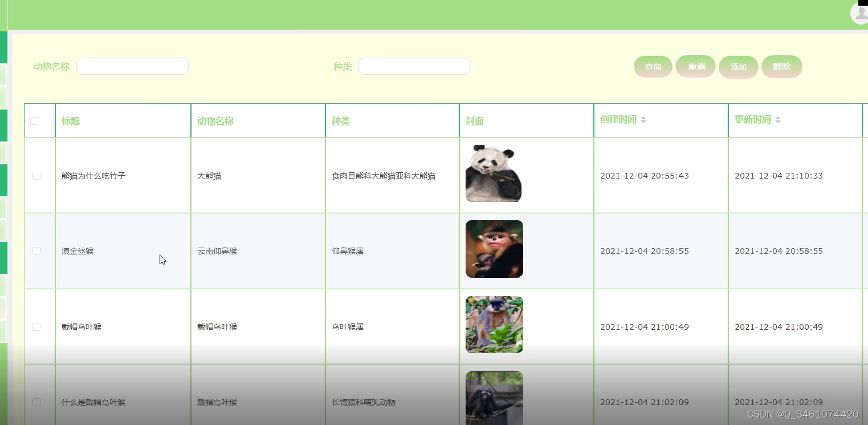This screenshot has width=868, height=425.
Task: Click the 动物名称 filter label
Action: click(x=51, y=66)
